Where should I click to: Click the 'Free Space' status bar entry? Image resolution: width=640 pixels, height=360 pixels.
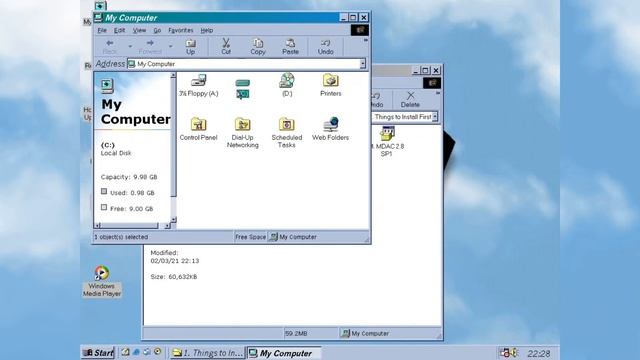pos(251,237)
